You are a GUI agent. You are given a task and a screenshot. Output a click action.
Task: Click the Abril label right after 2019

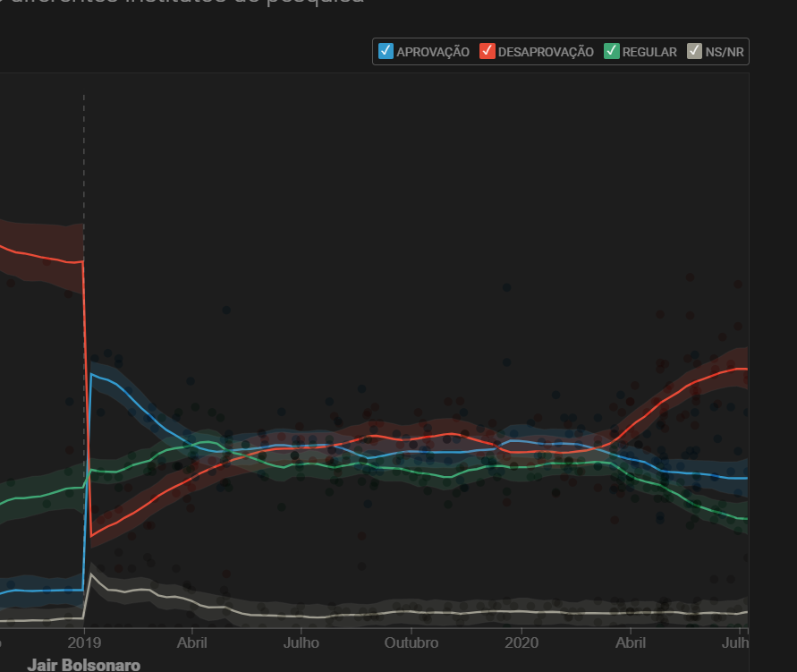pyautogui.click(x=192, y=642)
